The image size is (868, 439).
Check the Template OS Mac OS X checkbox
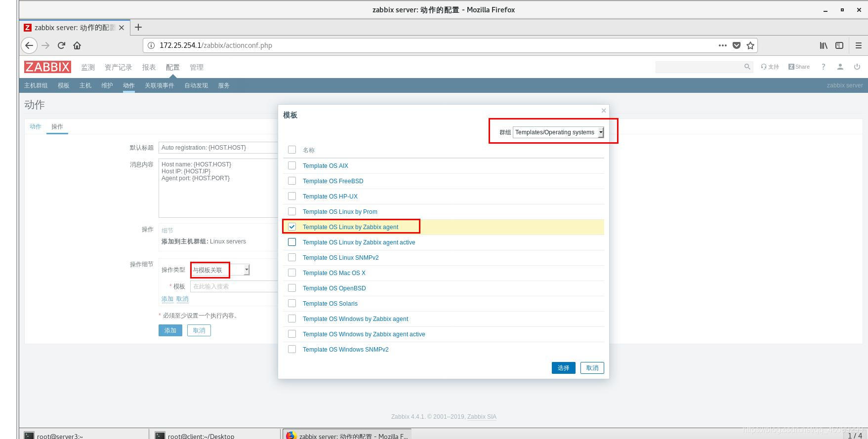[x=292, y=273]
